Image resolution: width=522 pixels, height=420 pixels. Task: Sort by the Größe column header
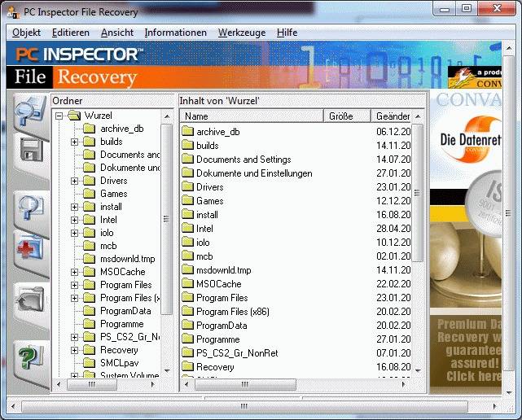tap(346, 116)
